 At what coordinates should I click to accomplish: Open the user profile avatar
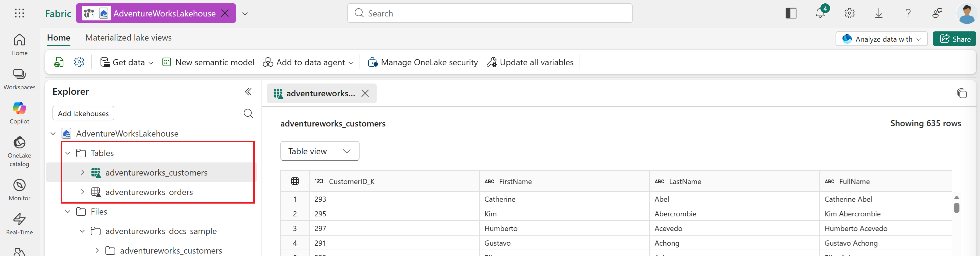pyautogui.click(x=967, y=13)
